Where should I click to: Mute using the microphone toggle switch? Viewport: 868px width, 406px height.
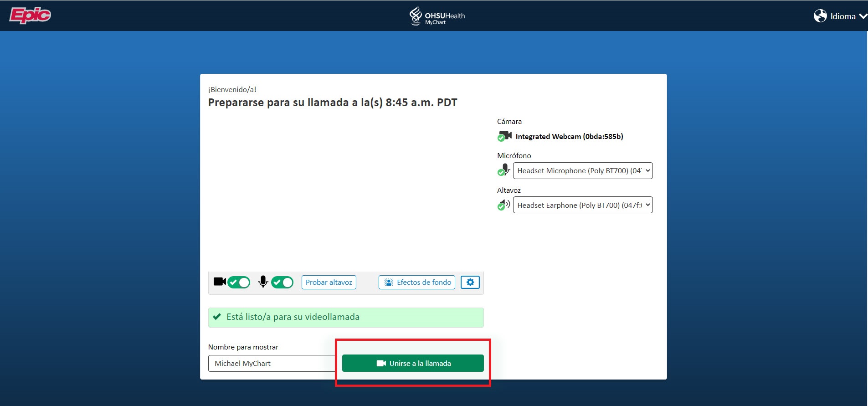coord(282,283)
